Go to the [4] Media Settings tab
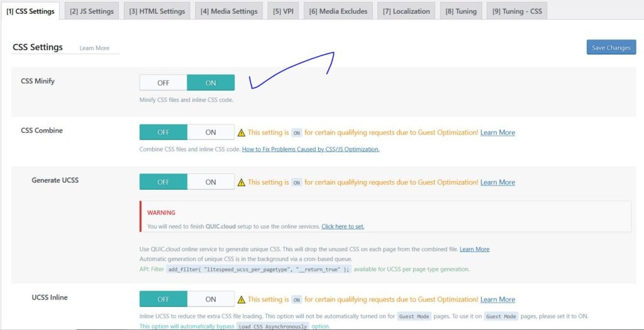Screen dimensions: 644x330 click(x=229, y=11)
